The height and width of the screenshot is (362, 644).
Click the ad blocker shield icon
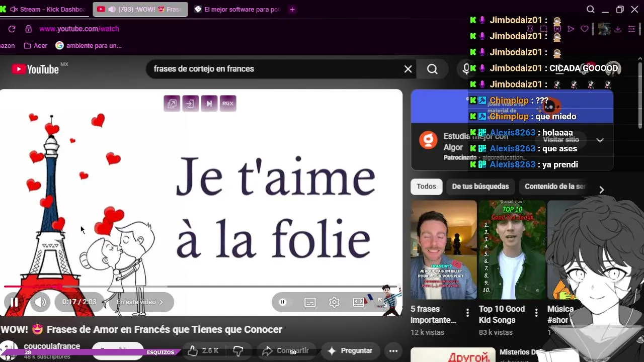557,29
